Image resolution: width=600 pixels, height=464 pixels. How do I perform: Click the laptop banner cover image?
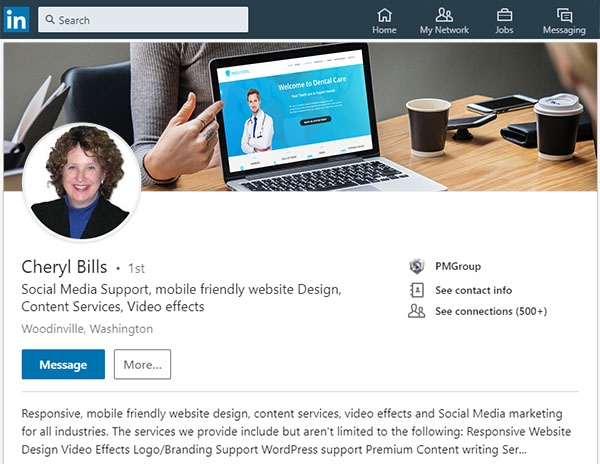pos(300,117)
